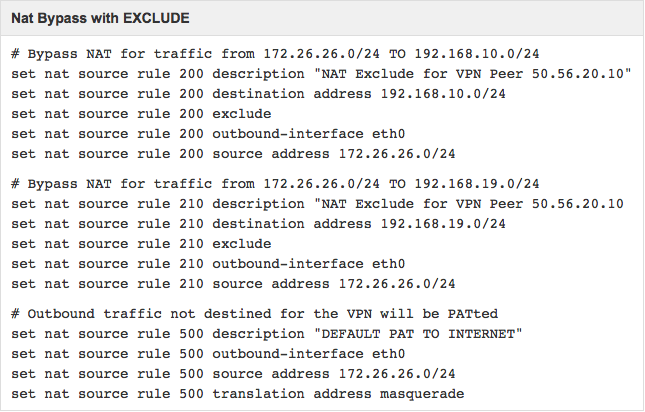The height and width of the screenshot is (412, 645).
Task: Click the rule 210 description line
Action: (x=317, y=204)
